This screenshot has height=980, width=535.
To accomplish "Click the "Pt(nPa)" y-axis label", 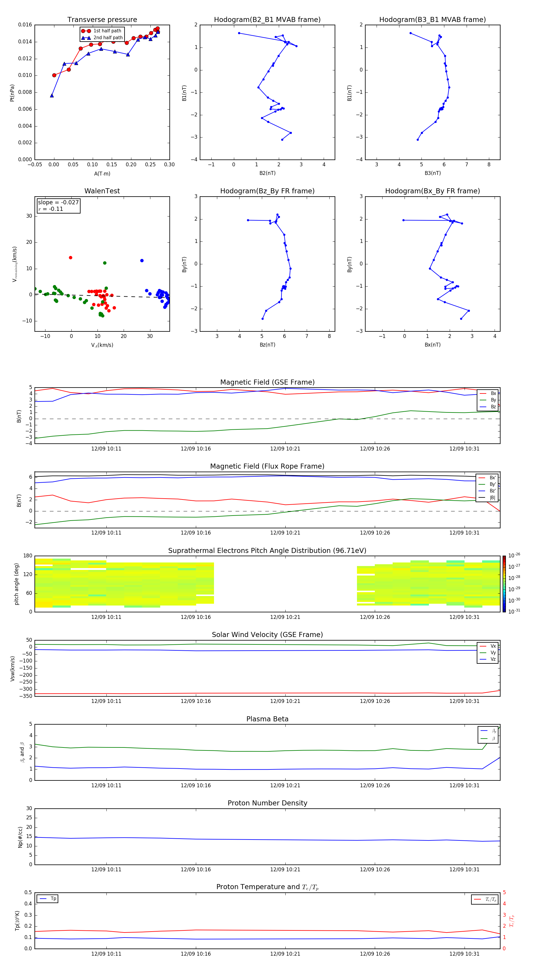I will [12, 93].
